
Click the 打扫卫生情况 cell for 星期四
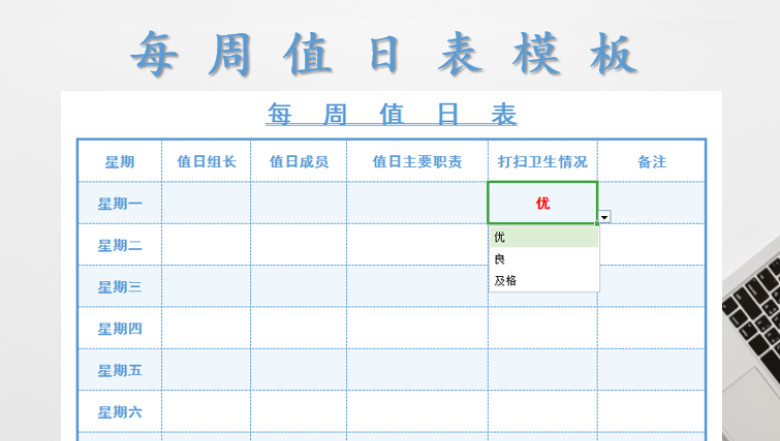tap(543, 329)
